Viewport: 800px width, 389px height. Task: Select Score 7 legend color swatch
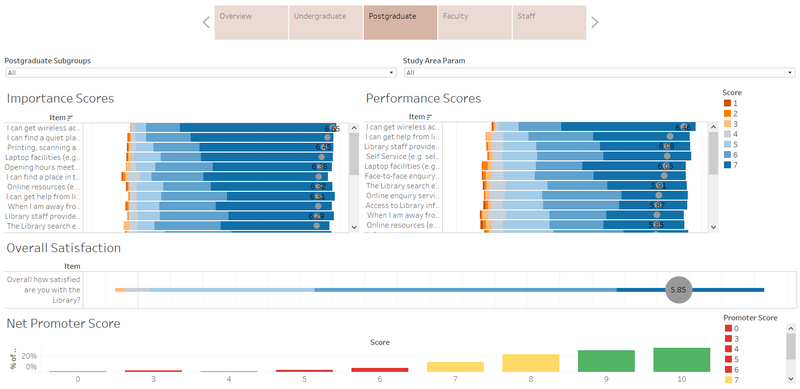click(728, 164)
